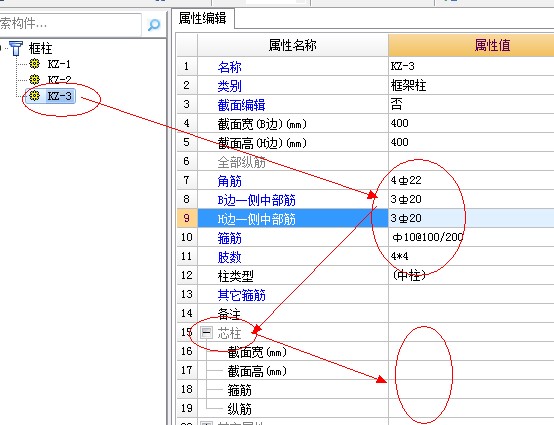Click the 400 value for 截面高(H边)
Image resolution: width=554 pixels, height=425 pixels.
point(471,142)
